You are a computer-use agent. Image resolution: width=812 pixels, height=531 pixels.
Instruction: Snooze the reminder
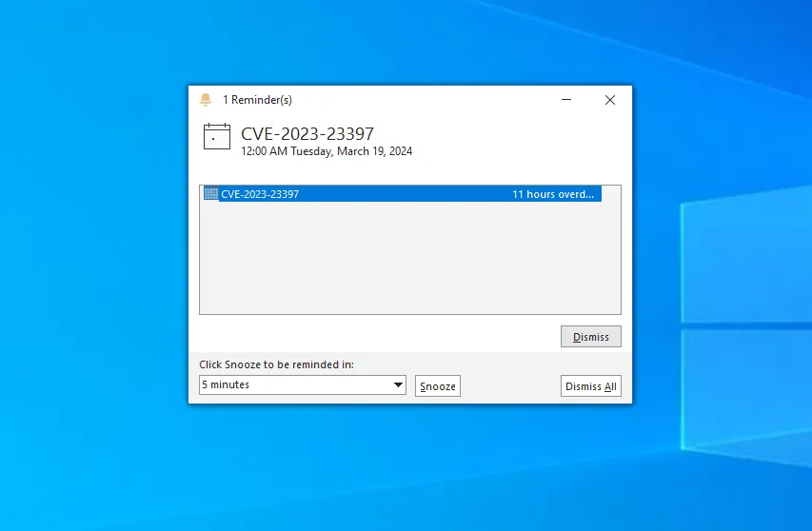(x=438, y=386)
